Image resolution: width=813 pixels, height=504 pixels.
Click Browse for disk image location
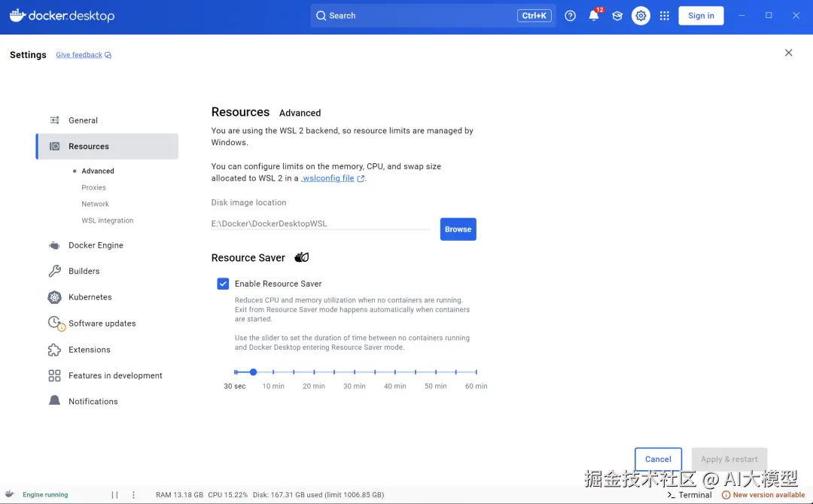458,229
